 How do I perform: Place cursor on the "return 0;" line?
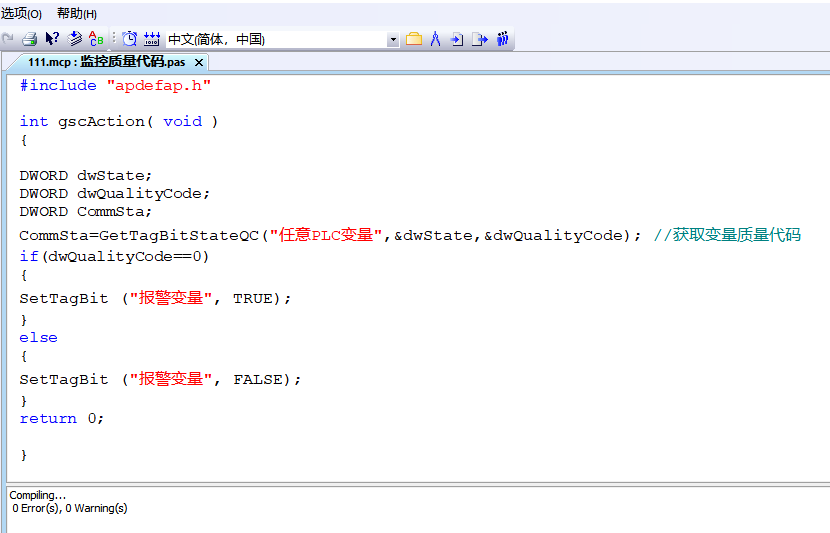(x=62, y=418)
